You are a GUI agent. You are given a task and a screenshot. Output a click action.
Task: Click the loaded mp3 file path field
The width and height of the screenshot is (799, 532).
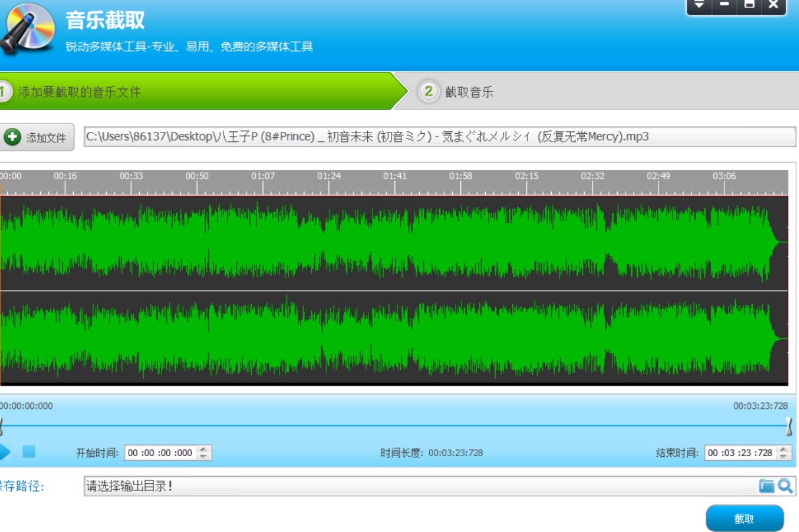coord(440,136)
